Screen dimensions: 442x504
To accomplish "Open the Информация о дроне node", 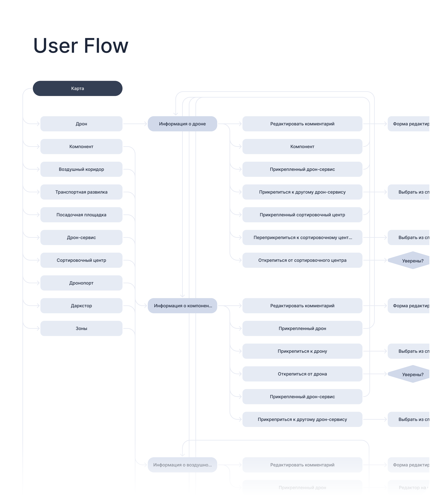I will pos(182,124).
